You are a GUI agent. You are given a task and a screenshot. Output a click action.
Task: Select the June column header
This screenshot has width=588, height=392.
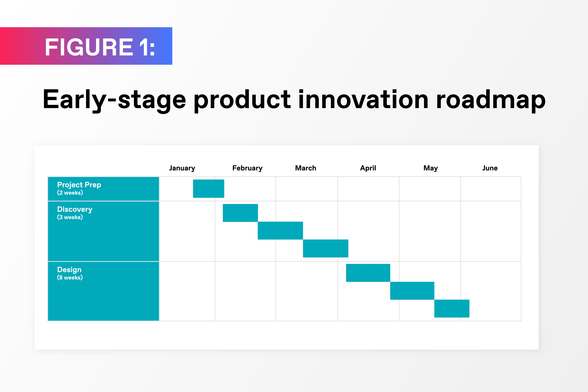[x=490, y=168]
